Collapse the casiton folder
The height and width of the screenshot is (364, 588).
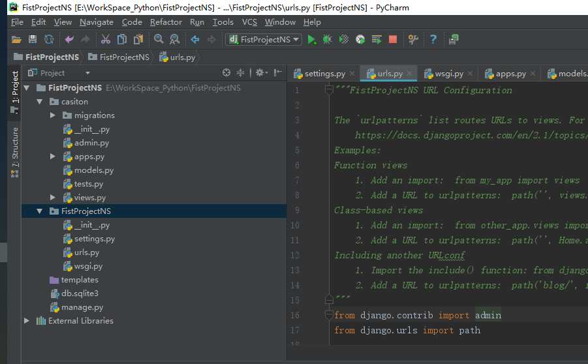point(39,102)
